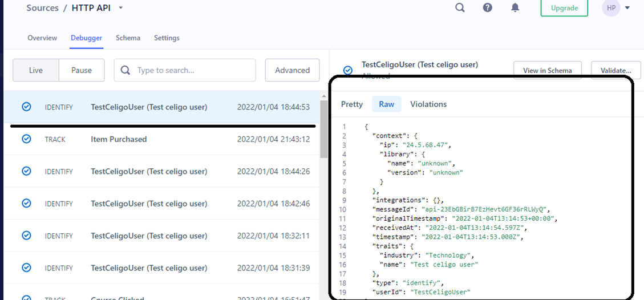Switch to the Overview tab
The width and height of the screenshot is (644, 300).
(42, 38)
